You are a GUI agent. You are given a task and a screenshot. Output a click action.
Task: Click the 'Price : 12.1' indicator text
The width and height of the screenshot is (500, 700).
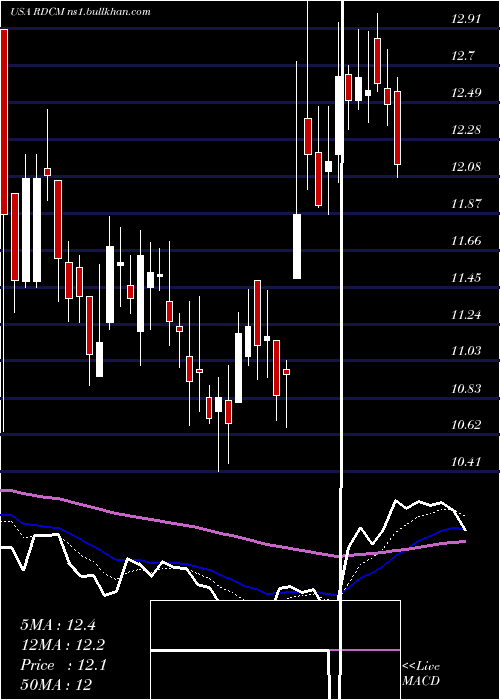(63, 665)
